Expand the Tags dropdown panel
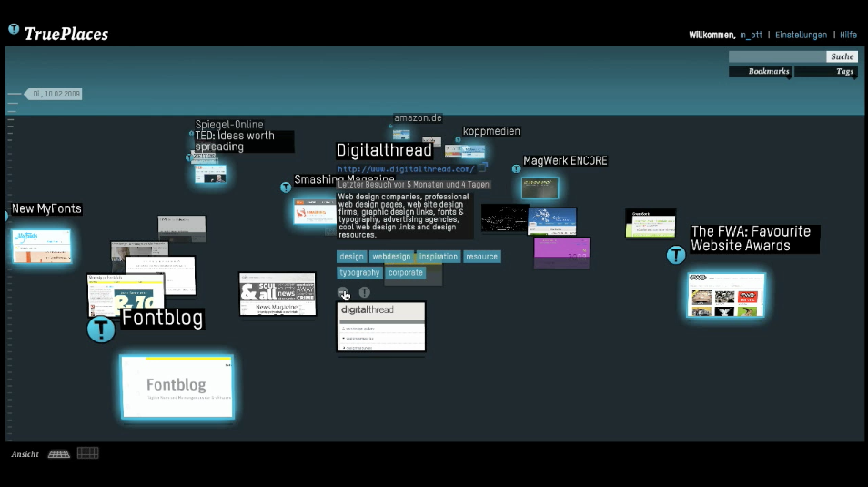Screen dimensions: 868x487 826,72
